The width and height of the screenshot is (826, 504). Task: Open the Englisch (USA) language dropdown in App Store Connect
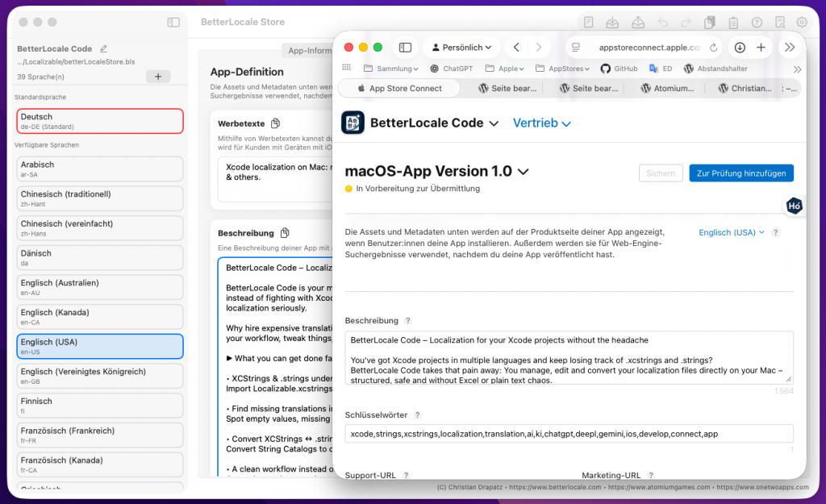pos(732,232)
